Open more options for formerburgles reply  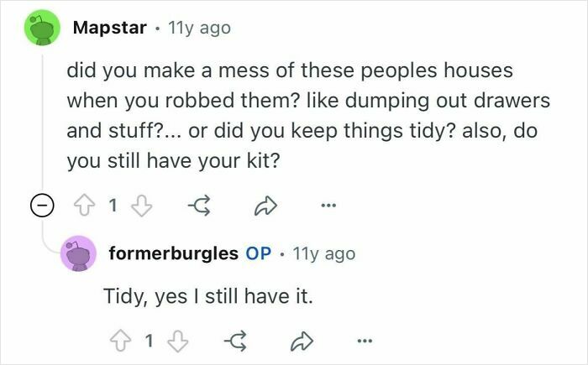[x=365, y=341]
